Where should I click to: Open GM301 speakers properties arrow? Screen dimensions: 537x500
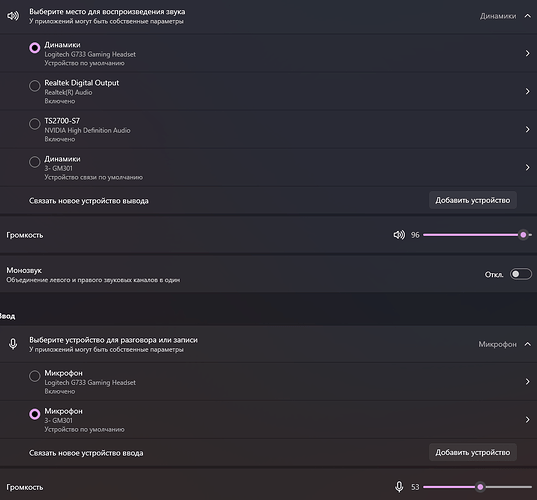coord(527,167)
